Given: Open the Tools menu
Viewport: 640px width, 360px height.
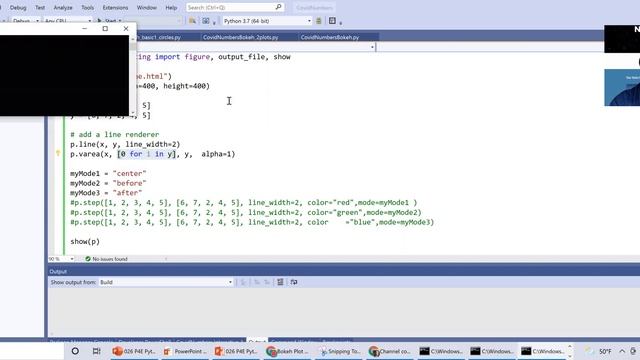Looking at the screenshot, I should (87, 7).
